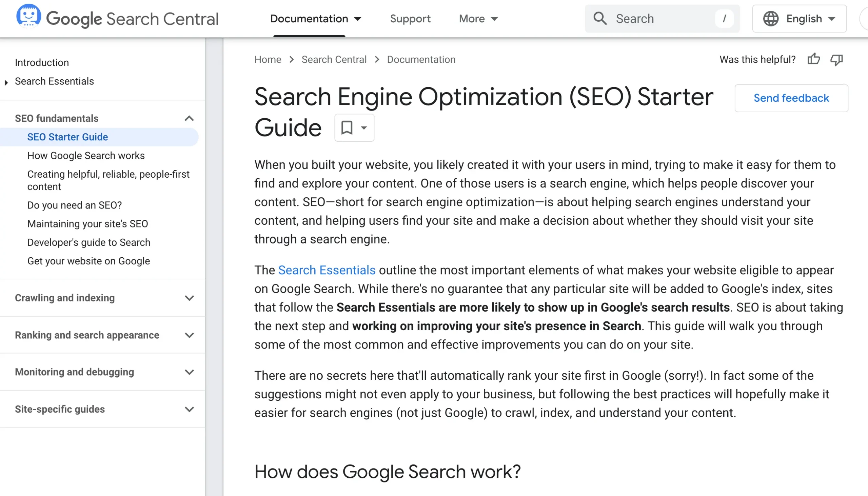This screenshot has height=496, width=868.
Task: Expand the Monitoring and debugging section
Action: (x=189, y=372)
